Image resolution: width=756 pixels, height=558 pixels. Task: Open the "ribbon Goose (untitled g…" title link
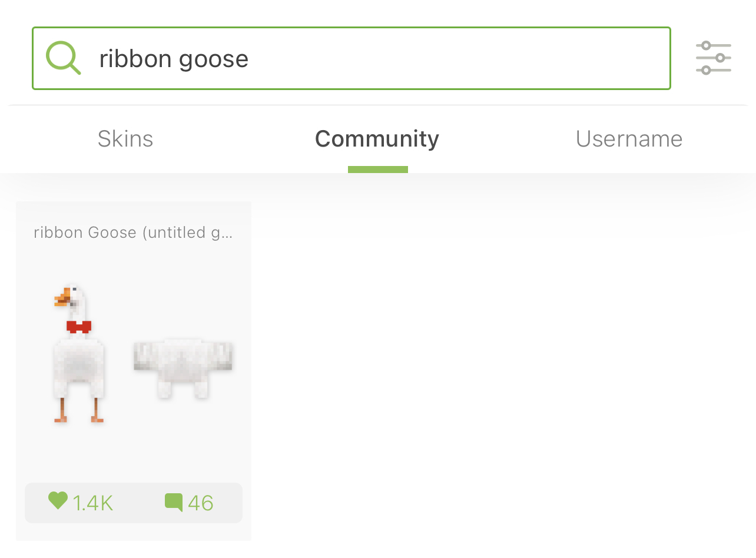[x=134, y=232]
